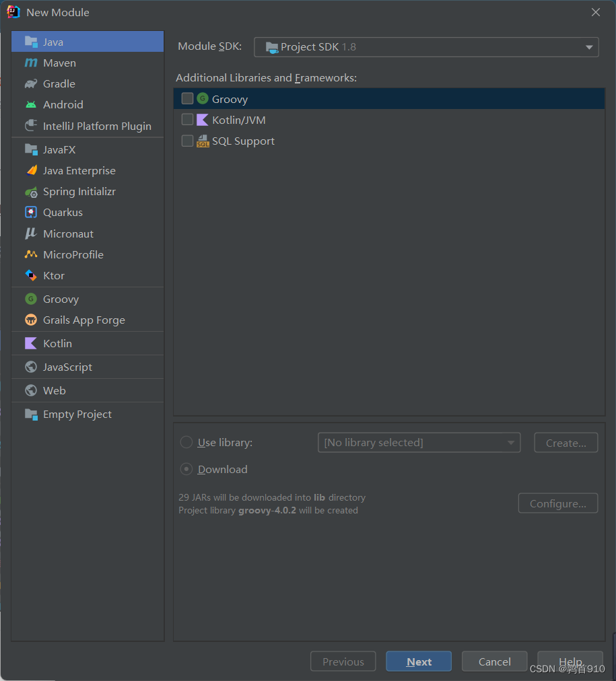The image size is (616, 681).
Task: Choose Empty Project module type
Action: pyautogui.click(x=88, y=414)
